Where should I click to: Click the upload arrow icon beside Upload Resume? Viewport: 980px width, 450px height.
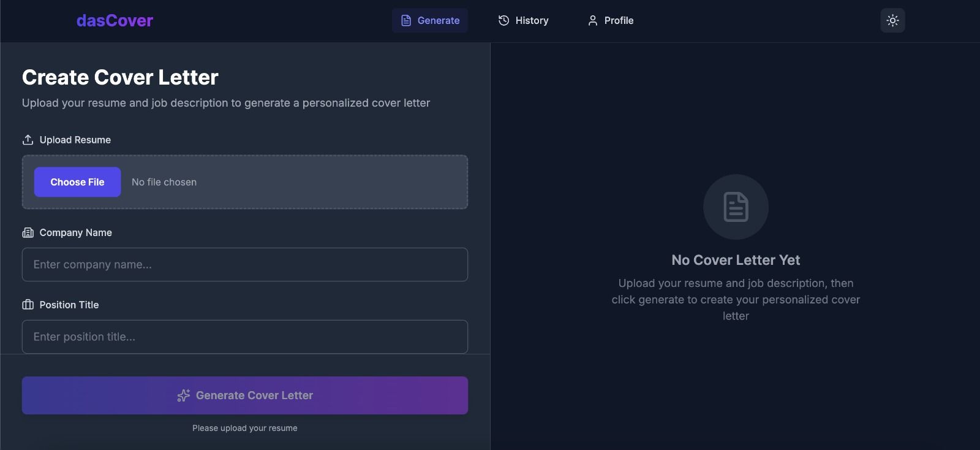tap(28, 140)
